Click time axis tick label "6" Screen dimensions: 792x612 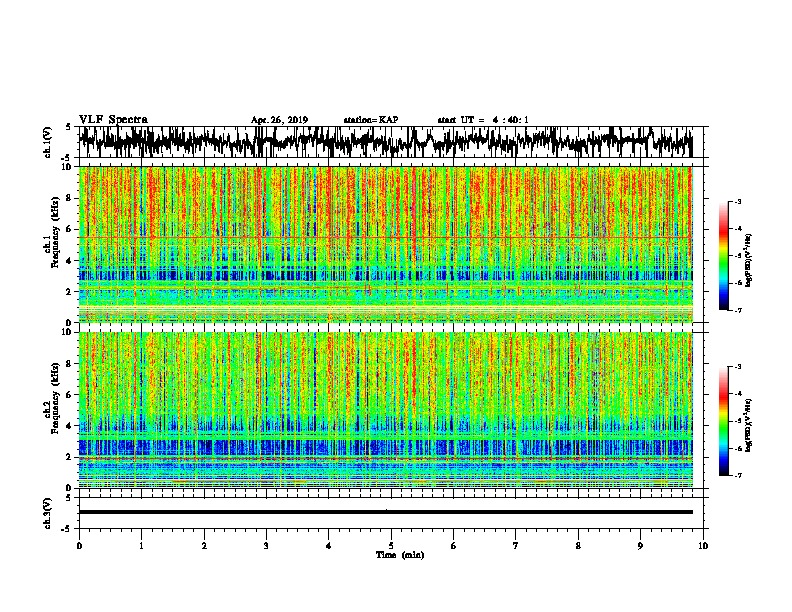[454, 546]
